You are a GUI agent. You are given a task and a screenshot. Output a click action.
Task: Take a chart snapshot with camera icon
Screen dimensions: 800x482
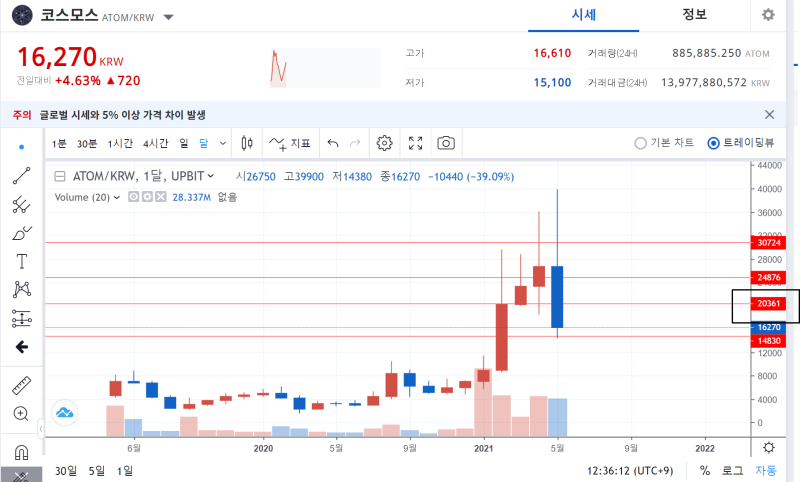(446, 143)
